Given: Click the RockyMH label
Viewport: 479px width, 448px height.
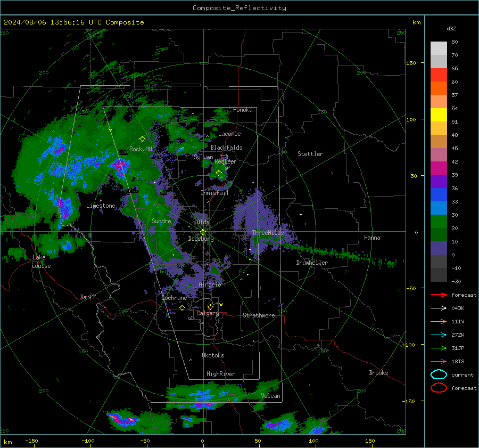Looking at the screenshot, I should (141, 149).
